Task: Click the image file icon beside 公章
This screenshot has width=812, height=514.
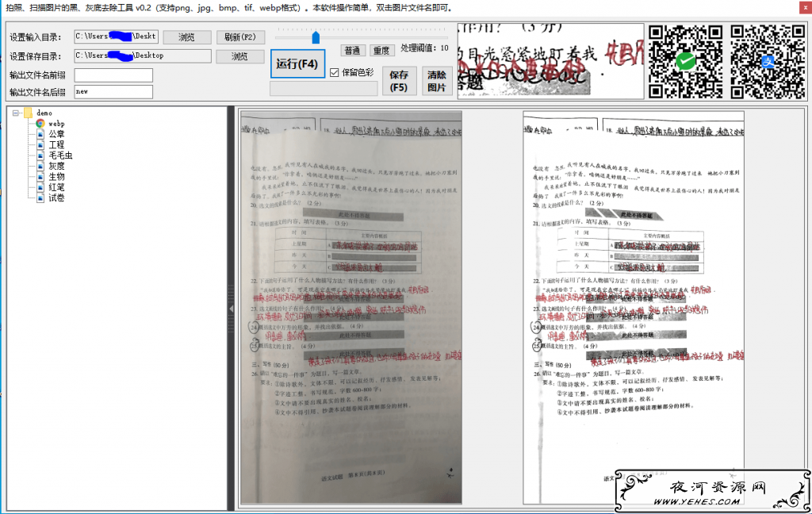Action: point(40,134)
